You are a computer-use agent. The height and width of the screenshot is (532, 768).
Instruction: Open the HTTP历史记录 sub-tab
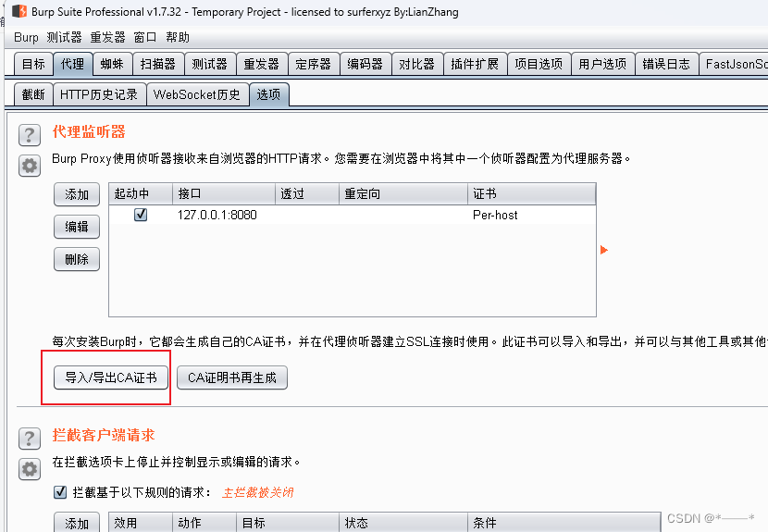pos(99,94)
